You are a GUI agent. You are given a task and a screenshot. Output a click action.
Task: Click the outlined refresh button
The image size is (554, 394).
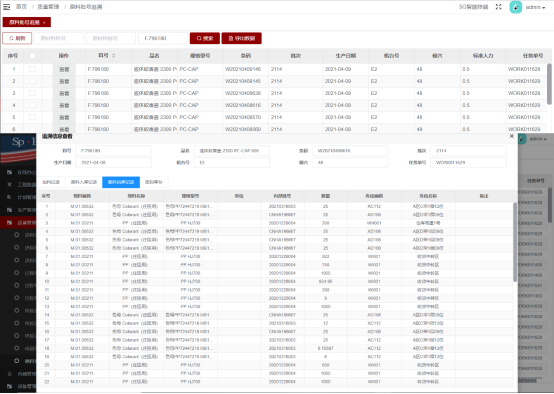coord(17,38)
